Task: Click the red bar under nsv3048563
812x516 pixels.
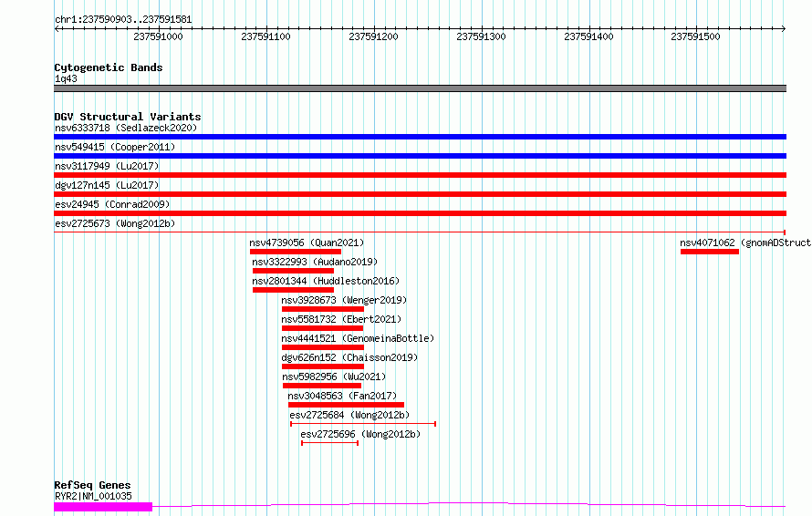Action: (x=346, y=405)
